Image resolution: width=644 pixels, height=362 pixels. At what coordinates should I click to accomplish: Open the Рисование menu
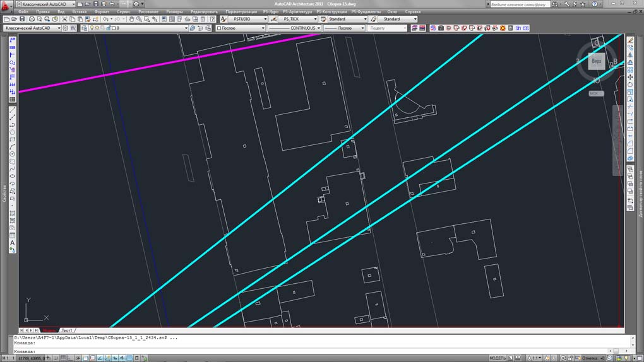pyautogui.click(x=148, y=12)
